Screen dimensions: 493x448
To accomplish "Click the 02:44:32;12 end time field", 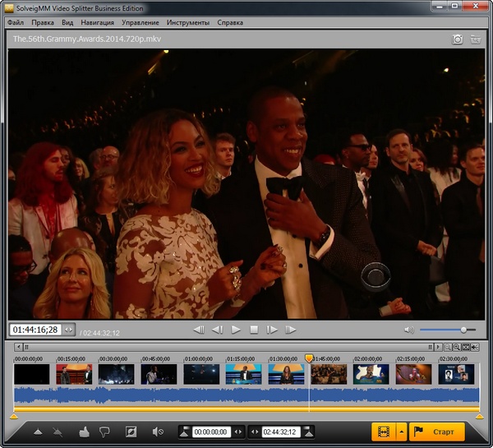I will point(280,432).
